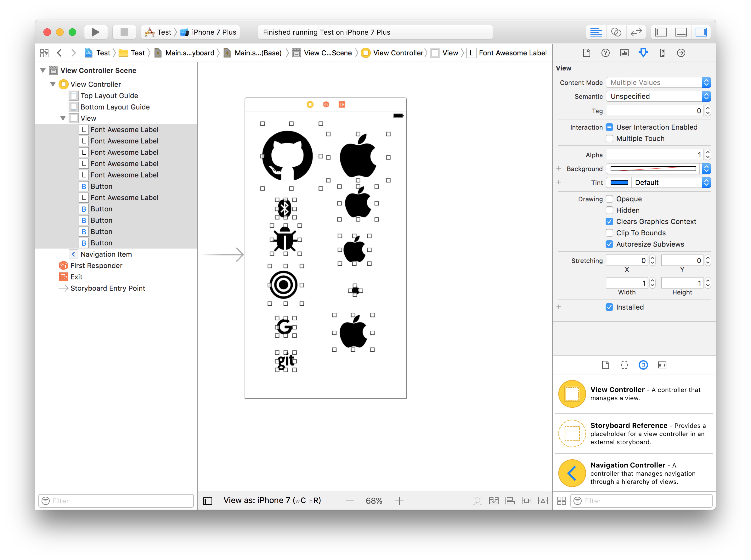
Task: Click the Align constraints button
Action: tap(510, 501)
